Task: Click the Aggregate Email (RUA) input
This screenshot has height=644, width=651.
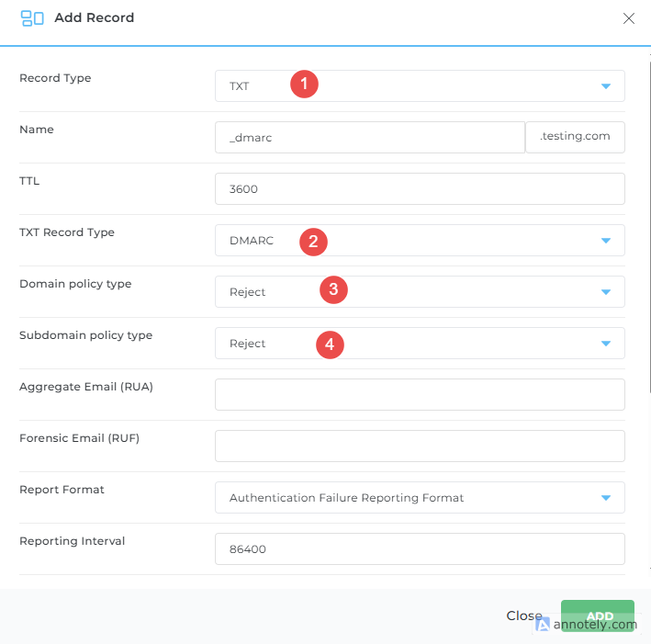Action: pos(420,395)
